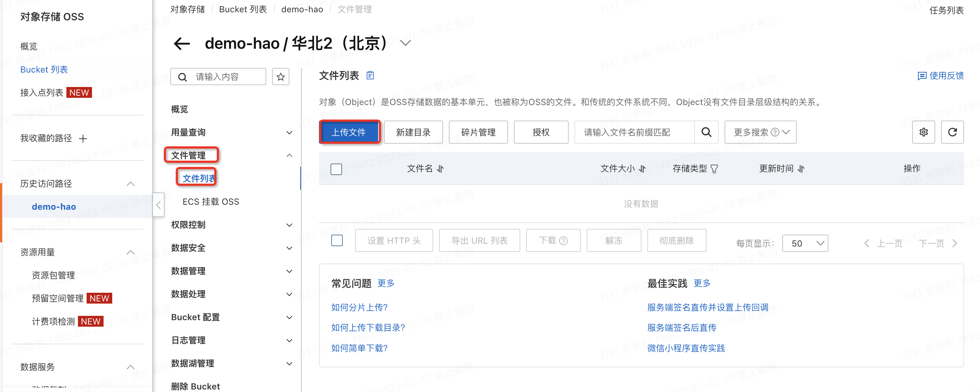Click the file name prefix search icon

point(706,132)
